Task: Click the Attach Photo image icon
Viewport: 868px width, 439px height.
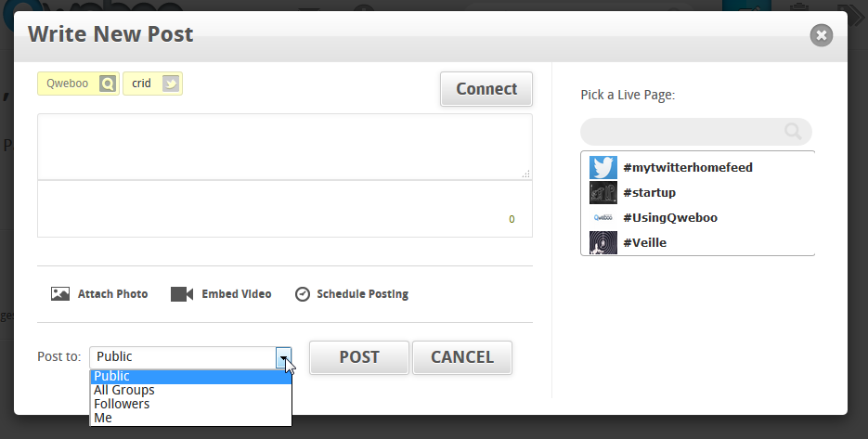Action: point(60,294)
